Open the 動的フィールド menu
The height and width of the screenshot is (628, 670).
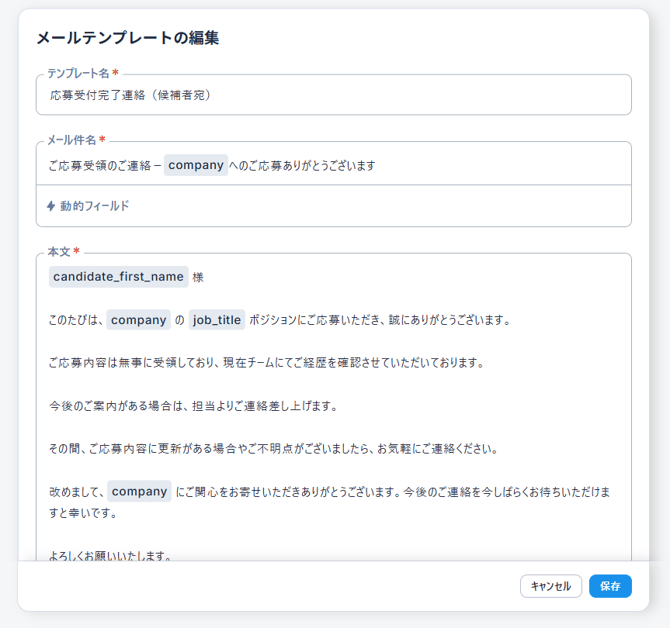pyautogui.click(x=88, y=206)
